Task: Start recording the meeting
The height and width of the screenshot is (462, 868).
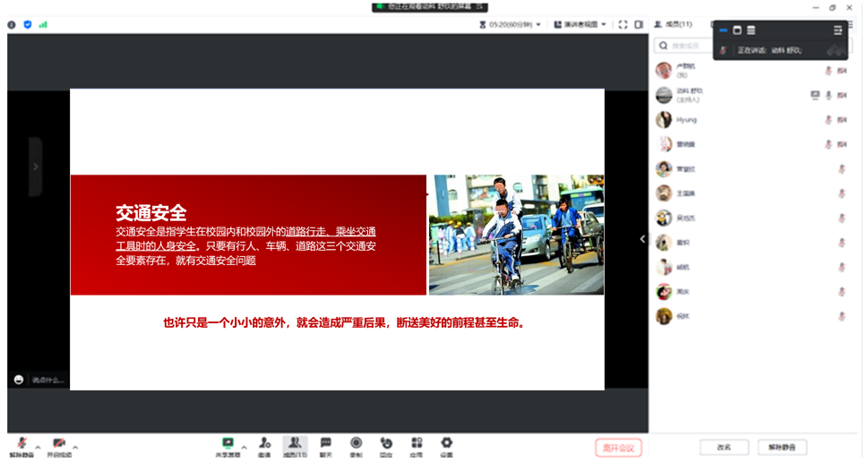Action: tap(356, 445)
